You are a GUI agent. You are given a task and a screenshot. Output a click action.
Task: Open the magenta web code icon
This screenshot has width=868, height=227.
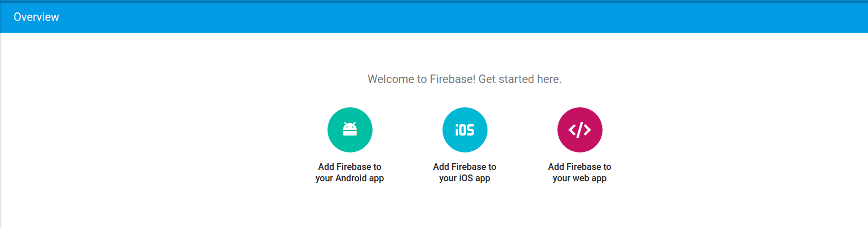(x=579, y=130)
